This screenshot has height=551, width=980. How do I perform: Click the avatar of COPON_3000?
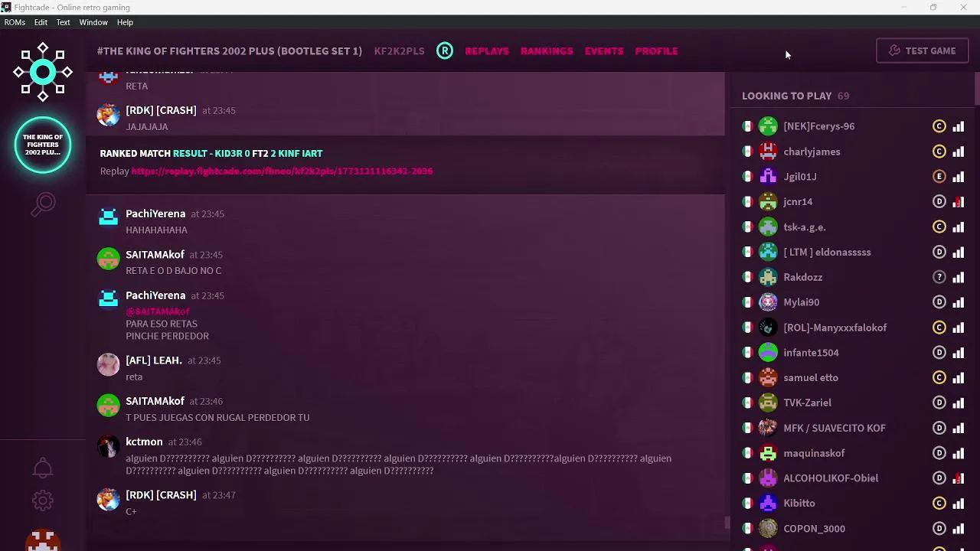point(768,528)
